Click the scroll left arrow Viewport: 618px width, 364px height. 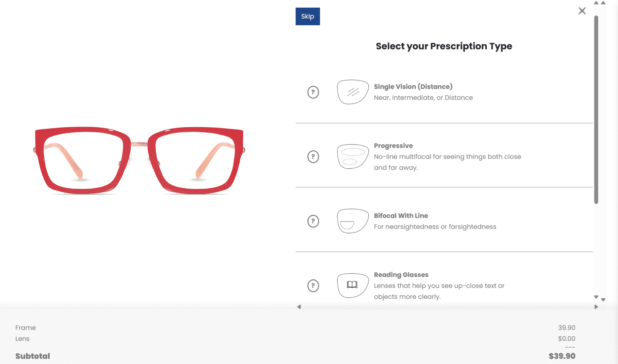pos(299,307)
